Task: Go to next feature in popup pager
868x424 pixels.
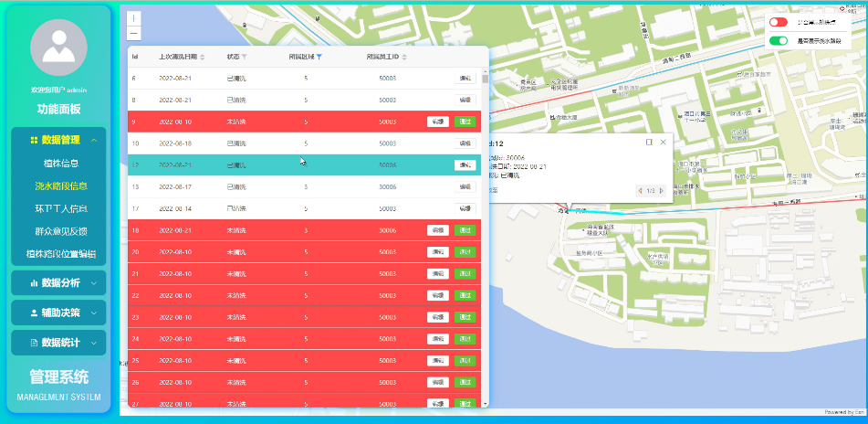Action: (x=661, y=191)
